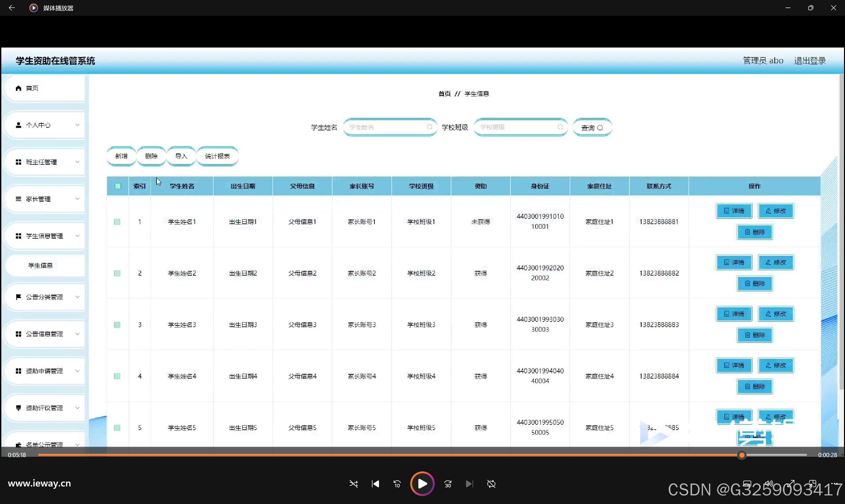
Task: Click the back arrow in media player
Action: [x=12, y=8]
